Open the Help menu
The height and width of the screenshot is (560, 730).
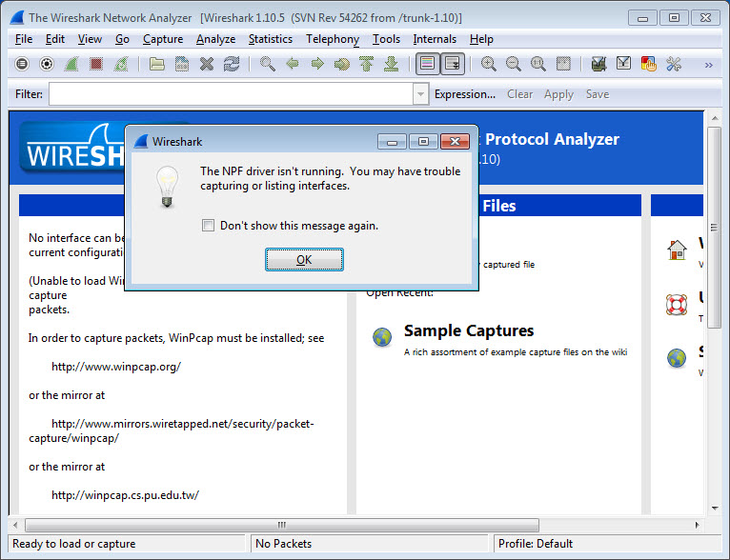click(x=481, y=39)
